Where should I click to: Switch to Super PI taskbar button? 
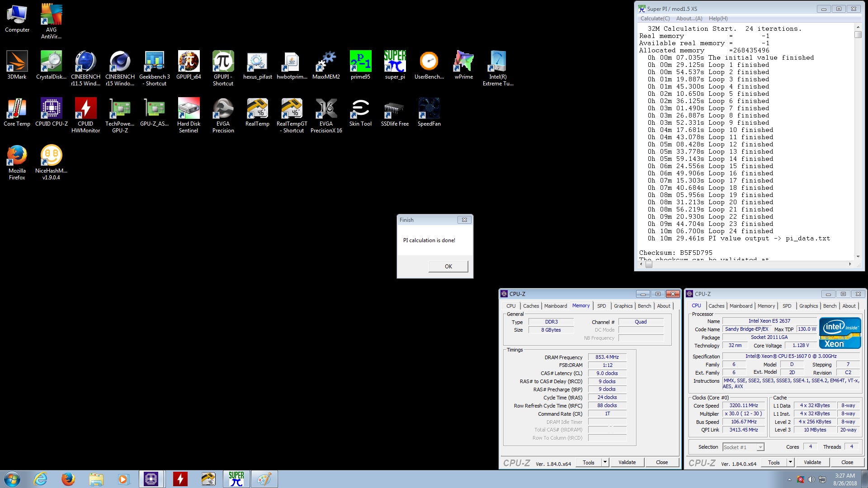click(236, 479)
